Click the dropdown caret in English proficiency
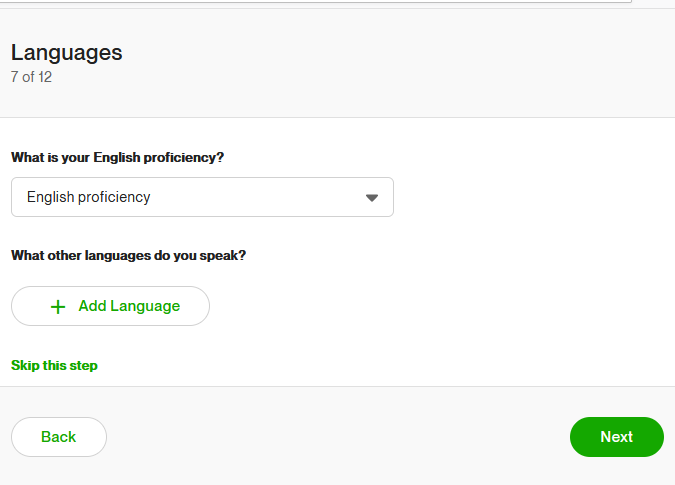The image size is (675, 485). pos(372,198)
